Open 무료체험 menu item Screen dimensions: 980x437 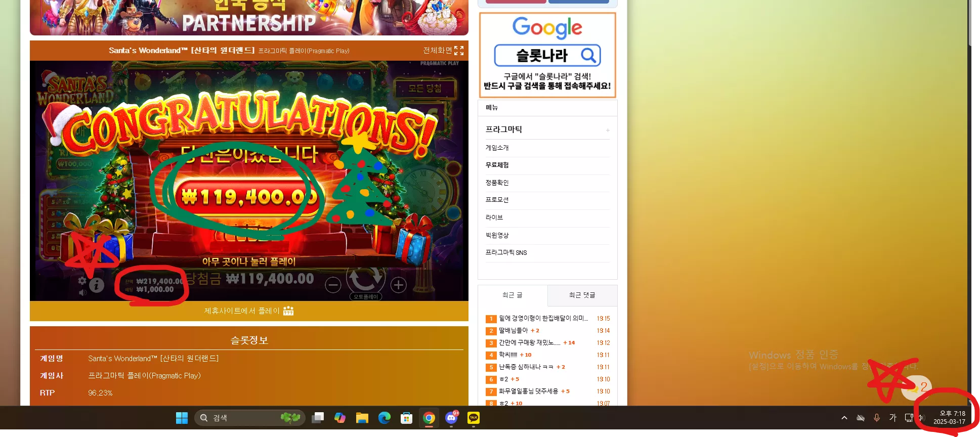497,165
